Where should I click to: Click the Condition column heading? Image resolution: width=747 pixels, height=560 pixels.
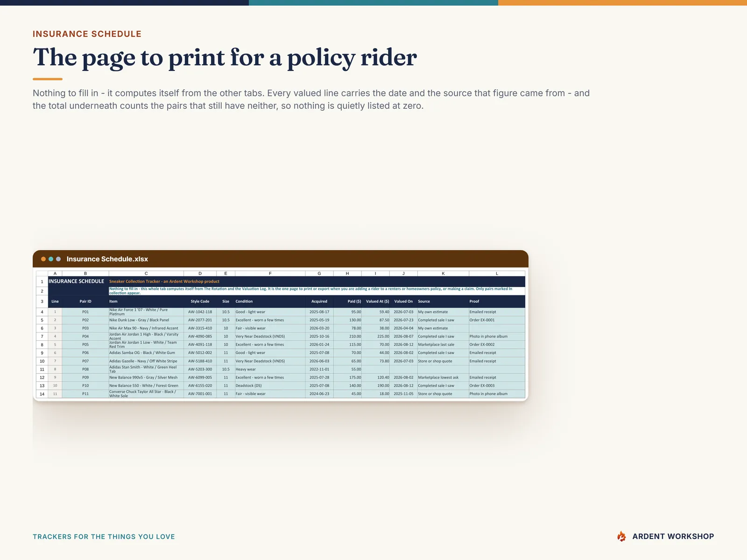click(270, 301)
